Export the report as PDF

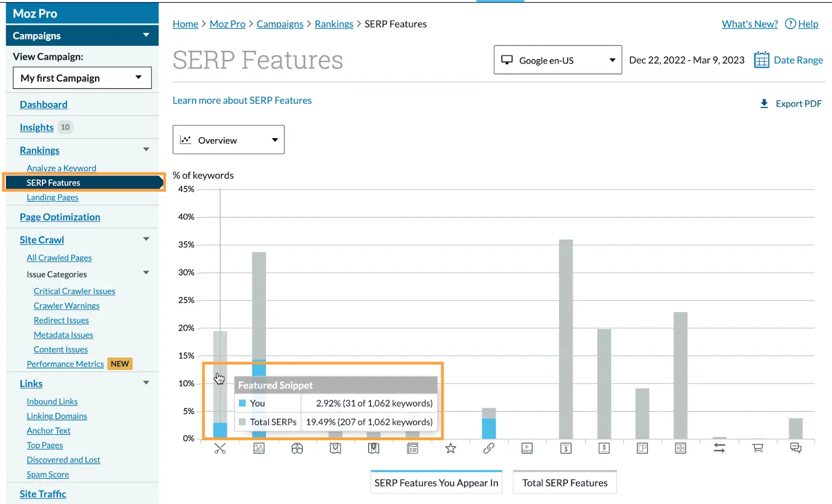(x=791, y=104)
